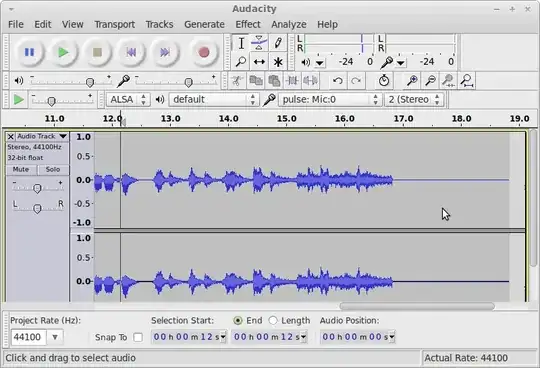Toggle the Snap To checkbox
Viewport: 540px width, 368px height.
[138, 337]
